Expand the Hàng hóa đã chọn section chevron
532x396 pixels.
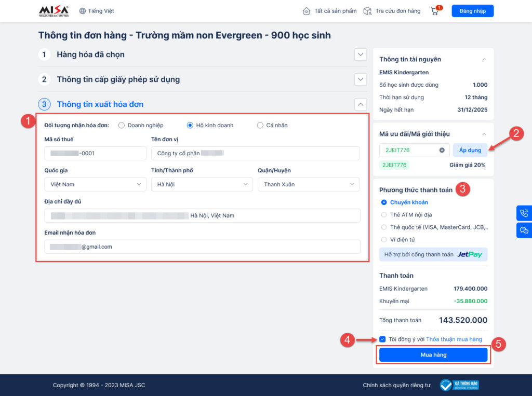click(361, 54)
